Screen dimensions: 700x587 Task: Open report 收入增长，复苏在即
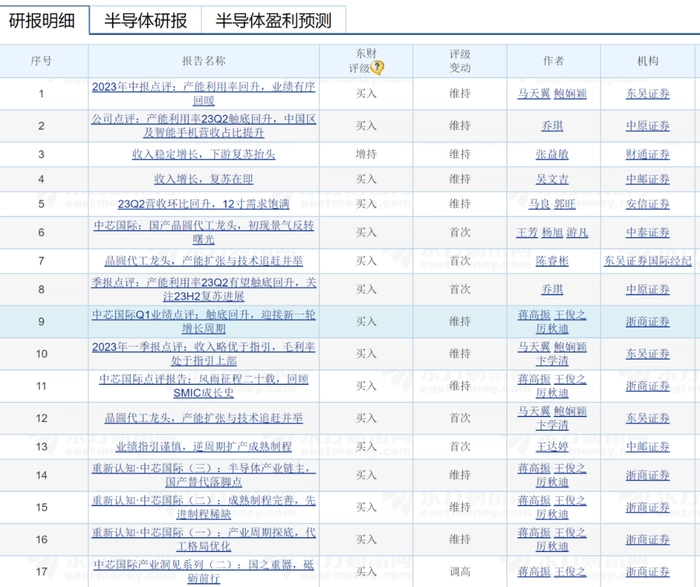203,179
